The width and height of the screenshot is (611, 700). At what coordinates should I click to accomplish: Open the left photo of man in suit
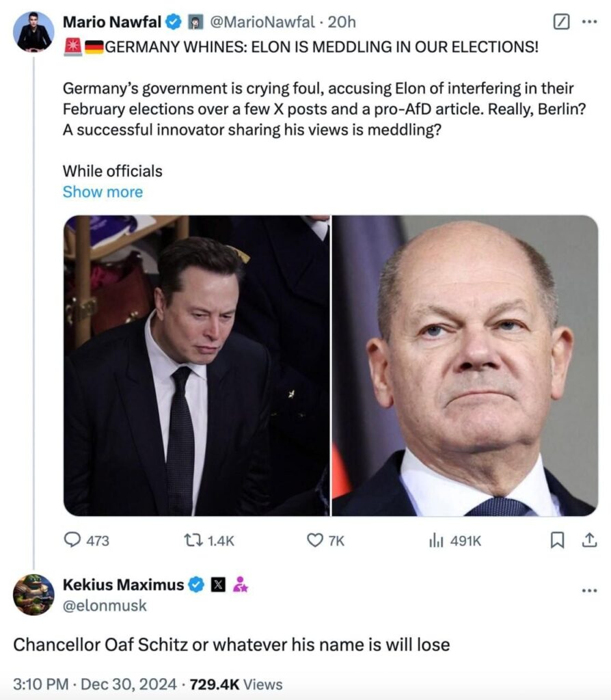[197, 366]
